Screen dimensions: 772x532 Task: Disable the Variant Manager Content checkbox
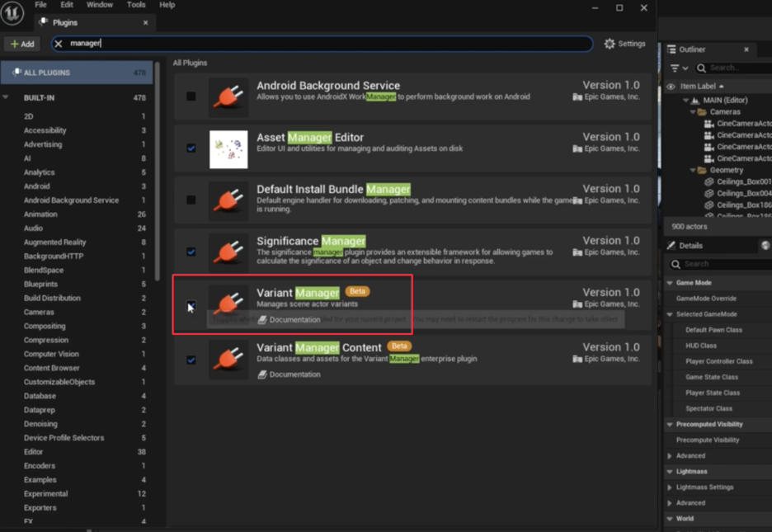191,360
